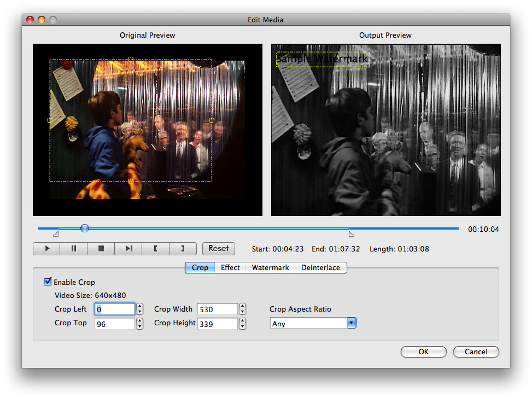Screen dimensions: 532x398
Task: Click the trim start marker under timeline
Action: pyautogui.click(x=55, y=234)
